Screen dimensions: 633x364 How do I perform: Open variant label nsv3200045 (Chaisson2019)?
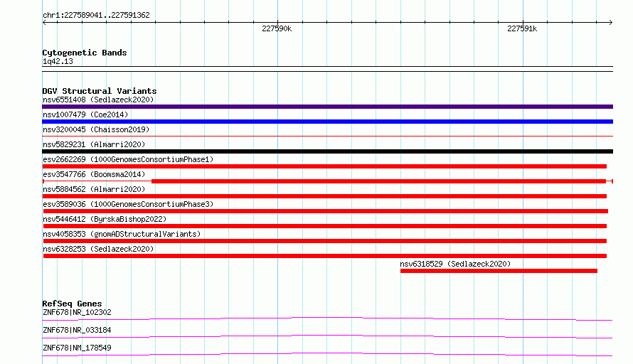[x=96, y=129]
